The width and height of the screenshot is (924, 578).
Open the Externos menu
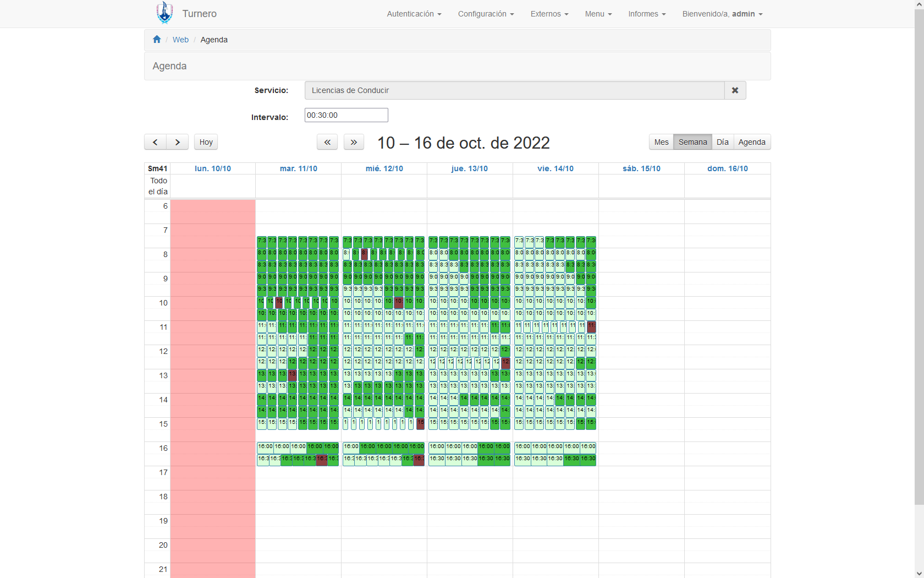click(x=549, y=14)
